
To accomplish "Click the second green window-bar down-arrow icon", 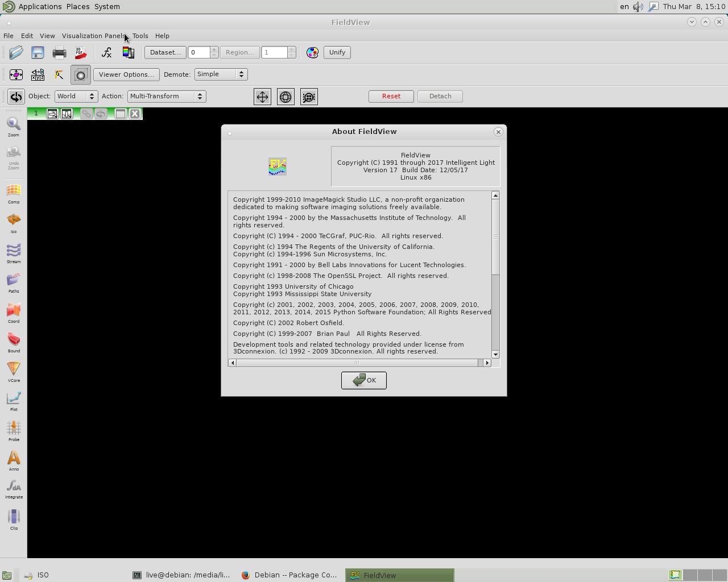I will pyautogui.click(x=67, y=114).
